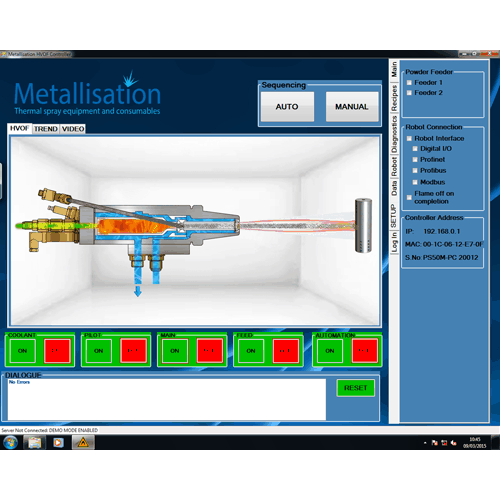500x500 pixels.
Task: Turn COOLANT on with green ON button
Action: coord(22,351)
